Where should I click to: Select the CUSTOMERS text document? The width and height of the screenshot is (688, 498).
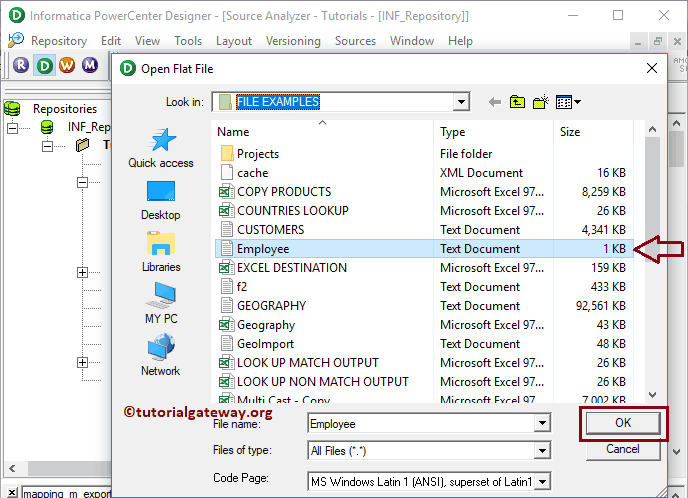point(262,230)
